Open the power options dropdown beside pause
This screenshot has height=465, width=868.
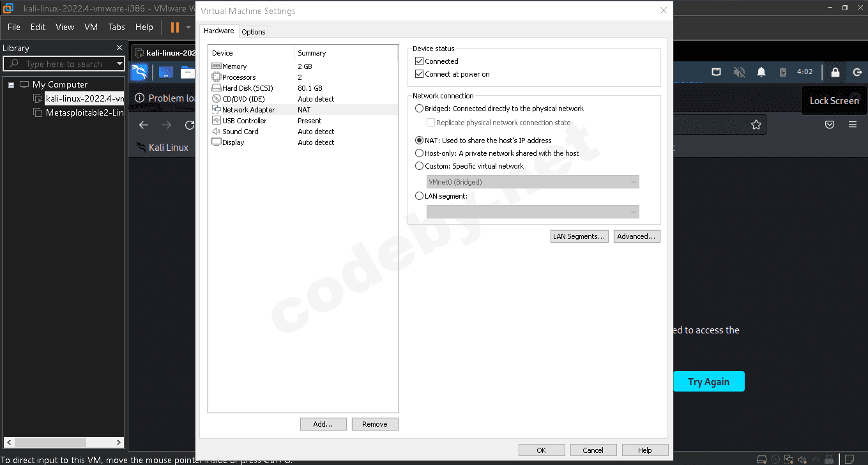tap(188, 27)
